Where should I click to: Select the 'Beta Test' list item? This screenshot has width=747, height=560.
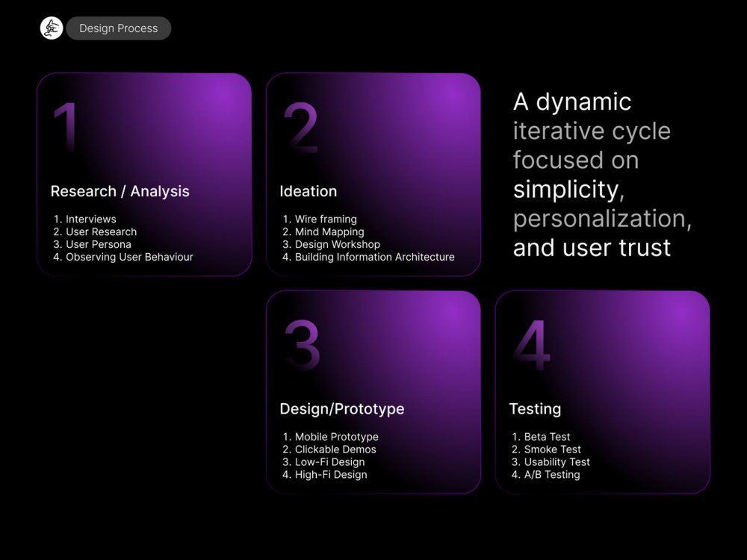(541, 437)
